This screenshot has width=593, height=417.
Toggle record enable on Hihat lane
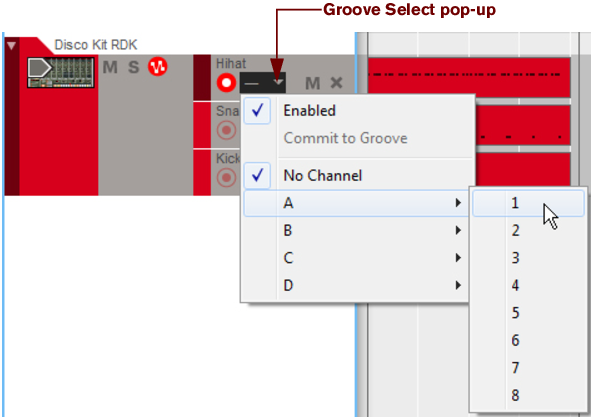226,83
